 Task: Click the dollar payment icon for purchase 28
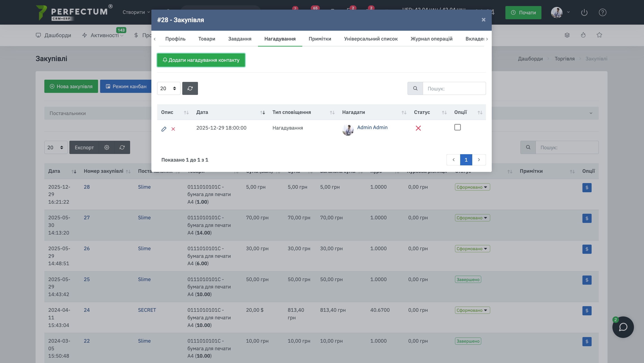click(586, 188)
